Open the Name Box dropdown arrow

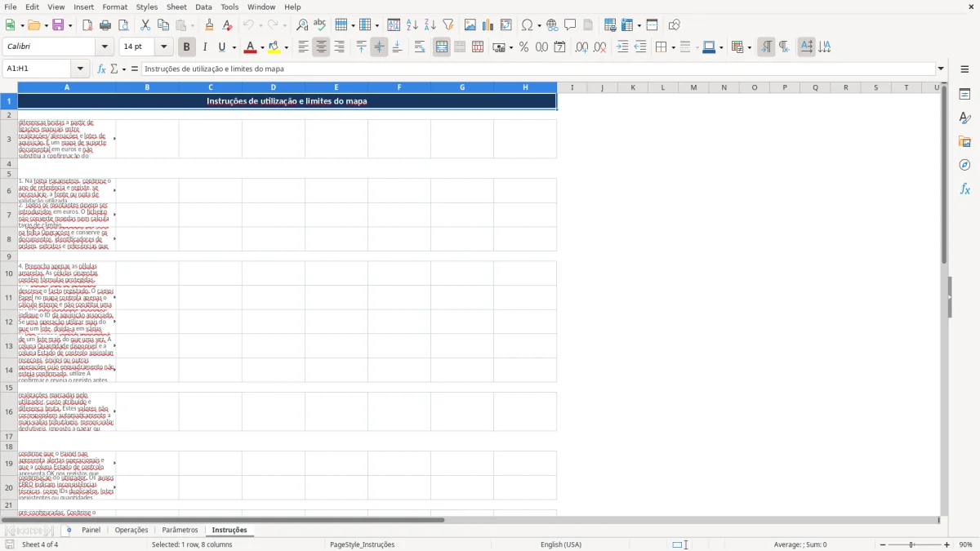click(x=80, y=69)
